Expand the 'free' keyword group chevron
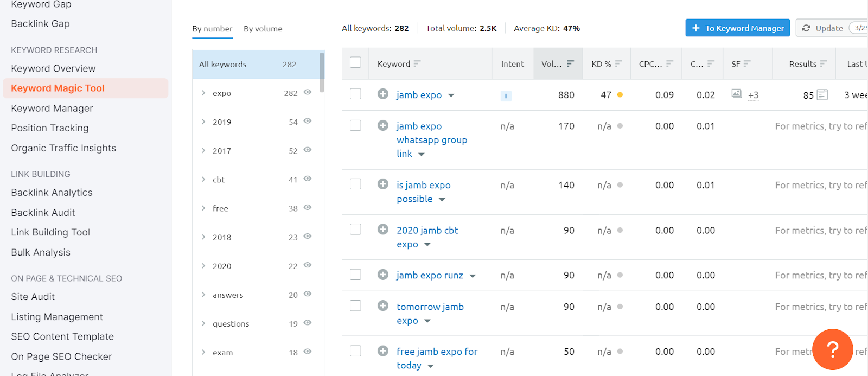The image size is (868, 376). pyautogui.click(x=203, y=208)
